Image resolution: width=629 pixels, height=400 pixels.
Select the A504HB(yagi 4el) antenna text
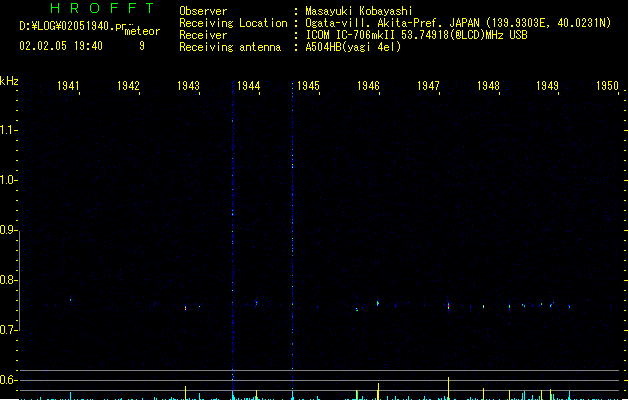coord(353,47)
